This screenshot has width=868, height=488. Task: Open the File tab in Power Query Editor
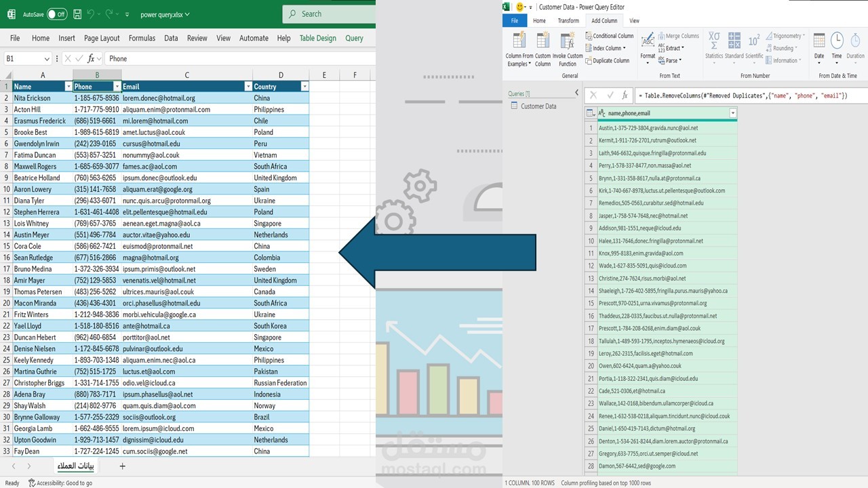[x=515, y=21]
